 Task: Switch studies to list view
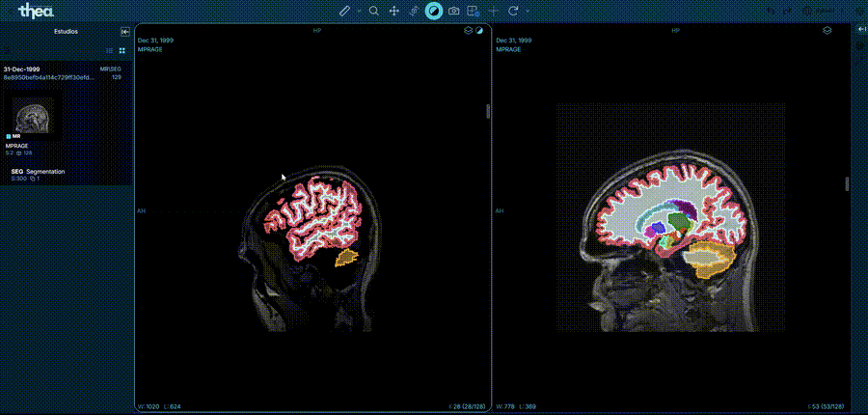point(109,50)
